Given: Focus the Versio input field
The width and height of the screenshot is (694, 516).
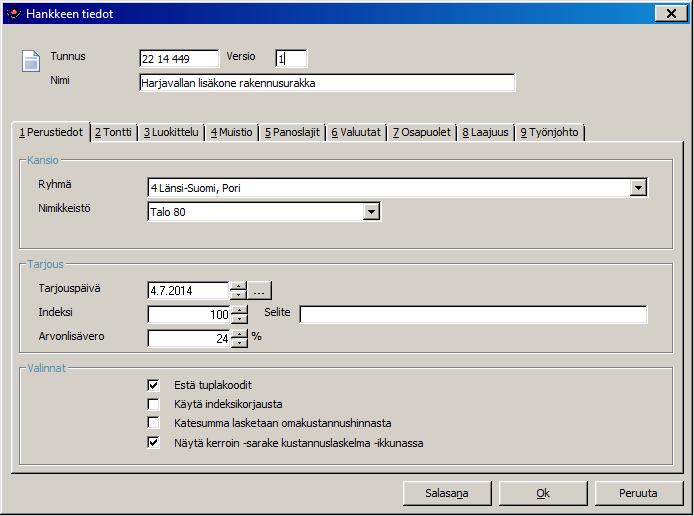Looking at the screenshot, I should [x=291, y=58].
